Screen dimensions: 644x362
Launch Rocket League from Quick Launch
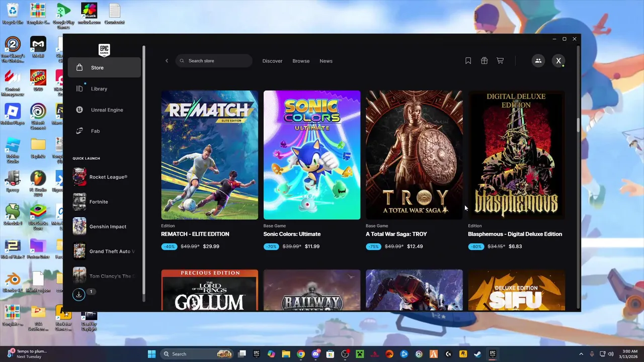[x=104, y=177]
